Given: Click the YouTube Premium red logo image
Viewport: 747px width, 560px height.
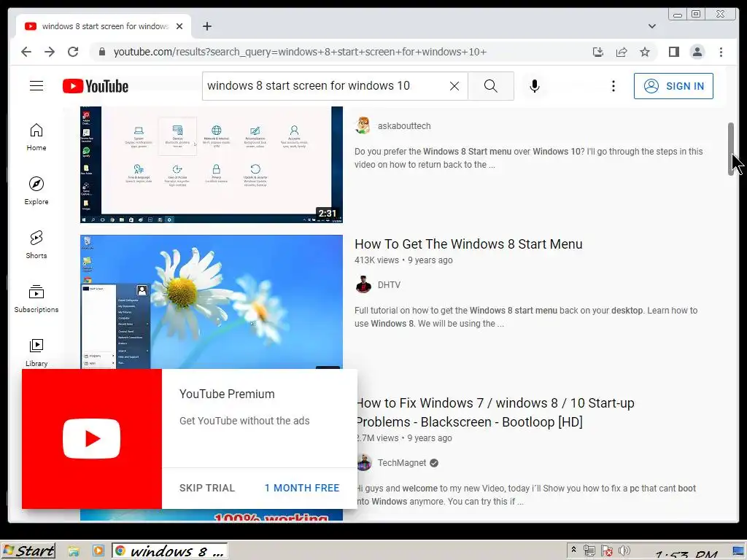Looking at the screenshot, I should point(91,438).
